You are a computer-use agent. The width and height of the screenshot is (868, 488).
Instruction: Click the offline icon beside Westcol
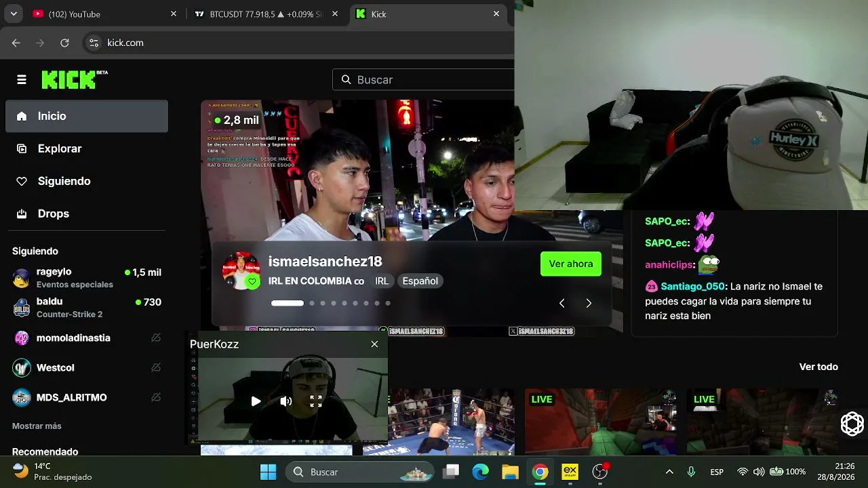coord(156,367)
